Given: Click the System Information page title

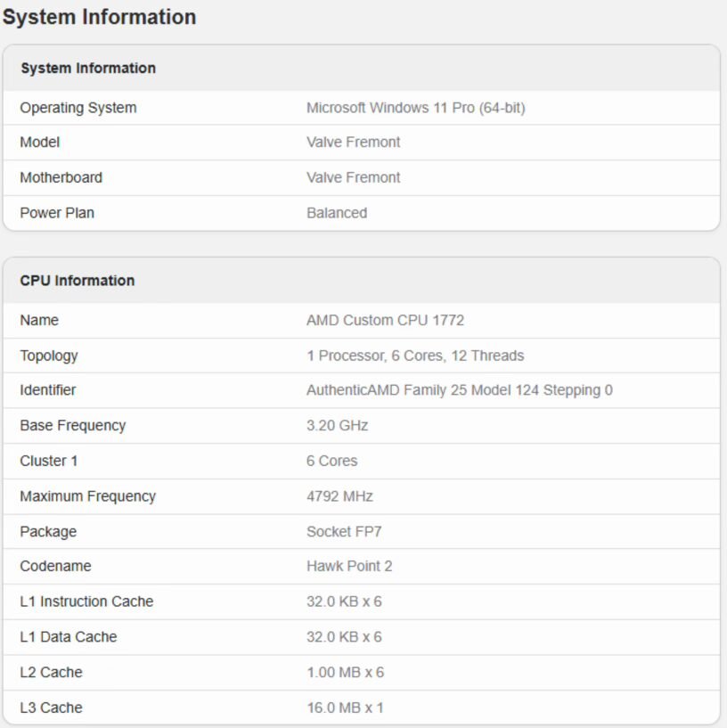Looking at the screenshot, I should [100, 17].
